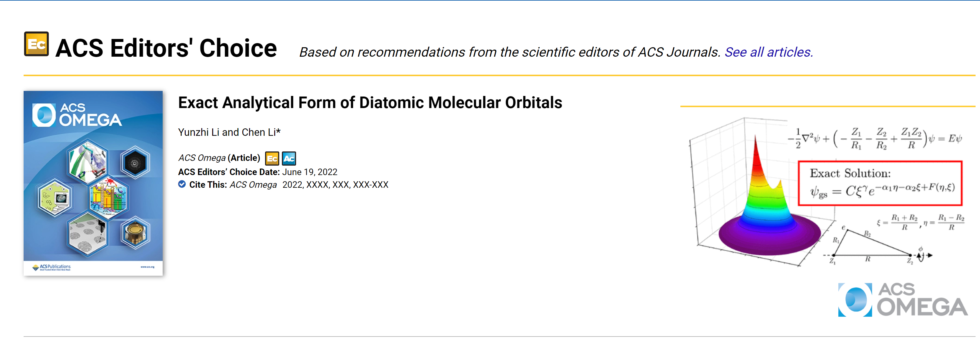This screenshot has width=980, height=338.
Task: Open the See all articles link
Action: coord(768,52)
